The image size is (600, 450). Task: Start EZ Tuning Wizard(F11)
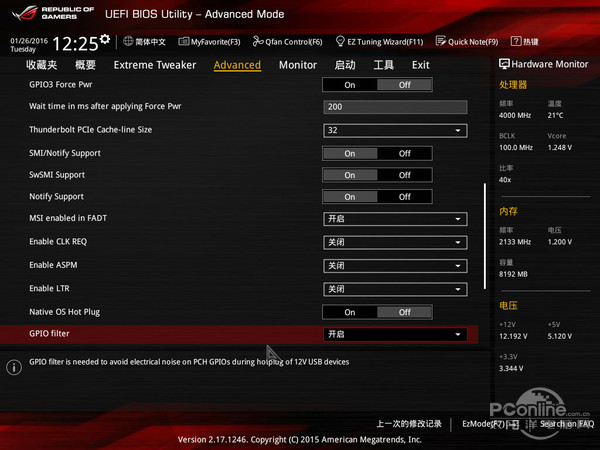pyautogui.click(x=385, y=42)
